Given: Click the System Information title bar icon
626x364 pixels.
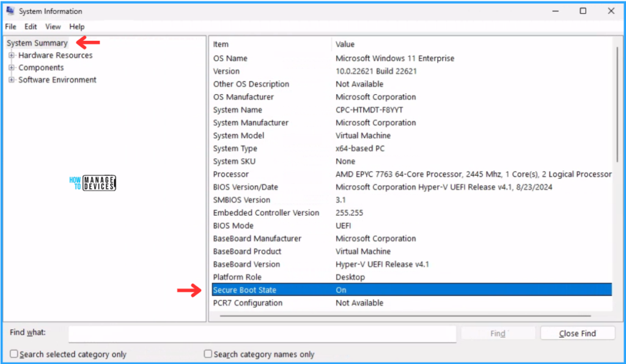Looking at the screenshot, I should click(11, 11).
